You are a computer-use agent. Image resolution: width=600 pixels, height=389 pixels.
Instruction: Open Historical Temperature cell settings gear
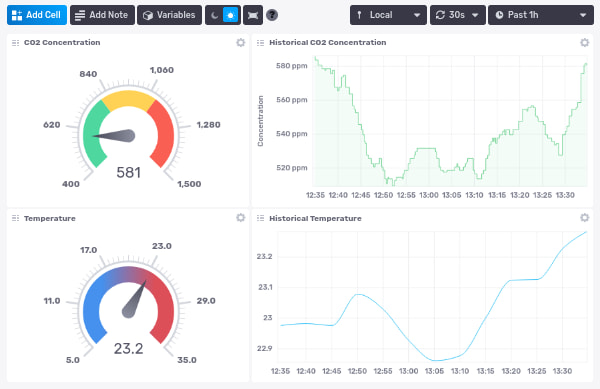coord(584,218)
